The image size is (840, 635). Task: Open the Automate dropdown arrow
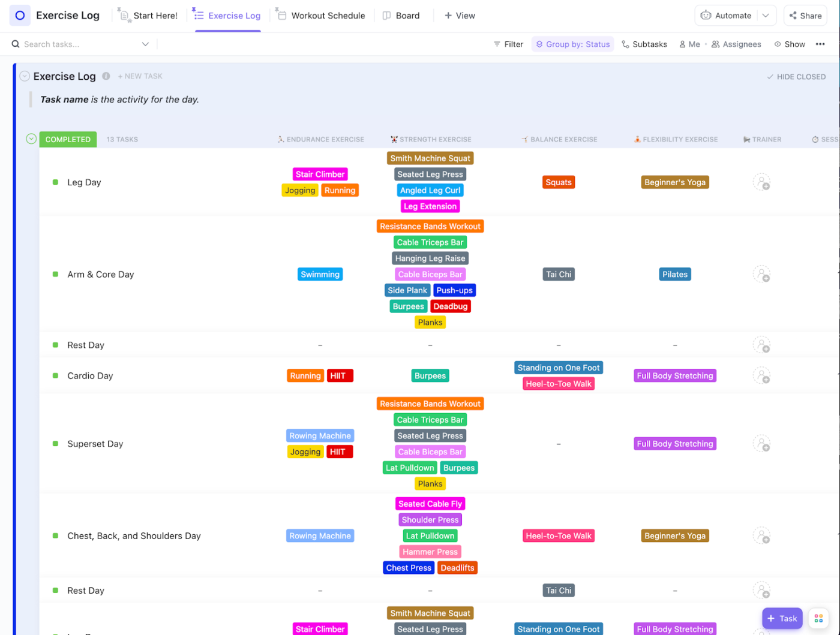(766, 15)
